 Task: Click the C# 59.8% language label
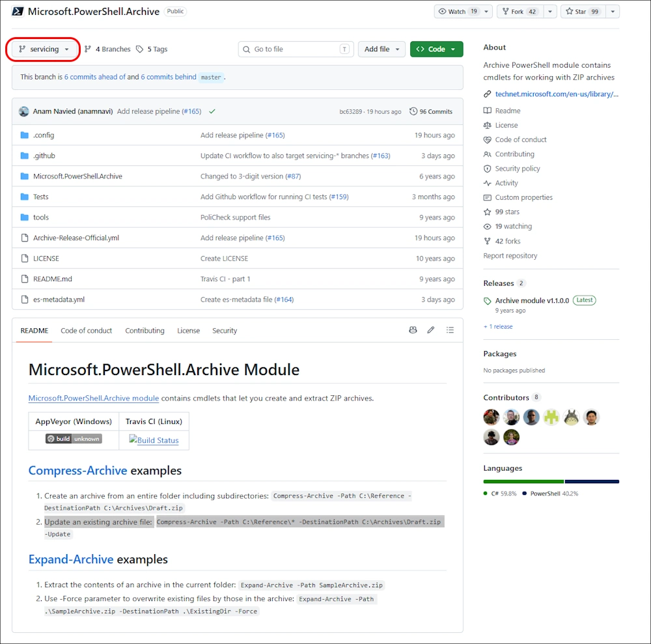[500, 494]
